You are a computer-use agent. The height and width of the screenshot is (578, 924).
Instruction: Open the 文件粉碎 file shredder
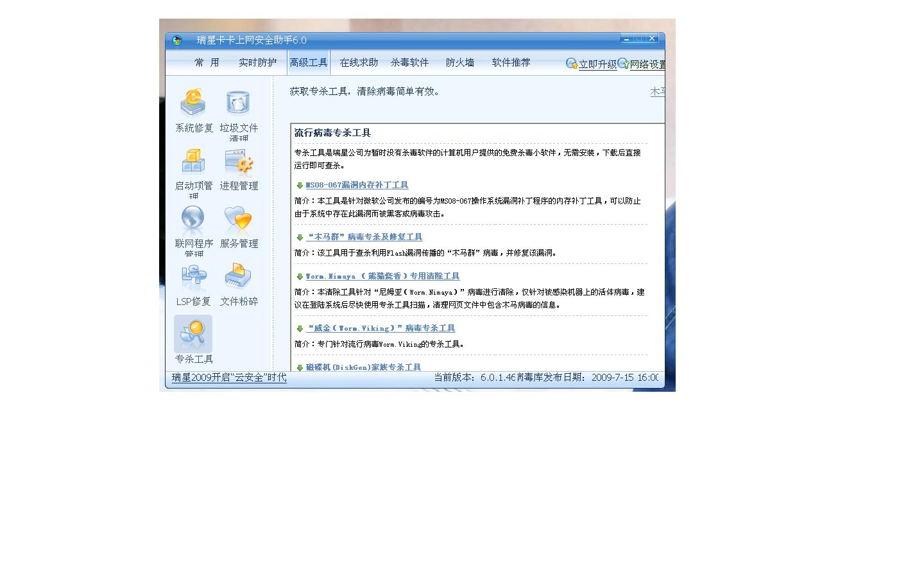point(239,285)
